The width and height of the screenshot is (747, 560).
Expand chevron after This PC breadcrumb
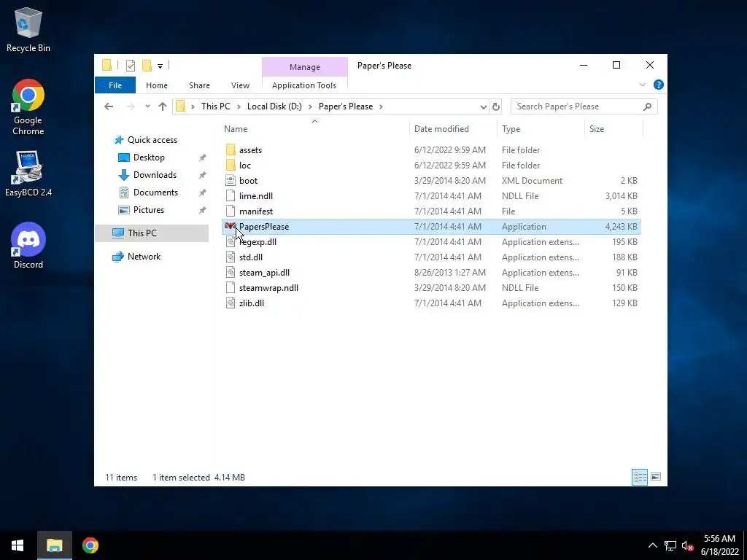tap(239, 106)
